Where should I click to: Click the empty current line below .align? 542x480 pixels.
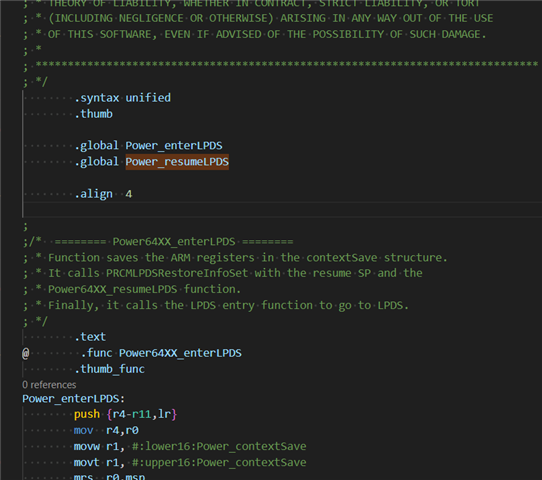(282, 209)
